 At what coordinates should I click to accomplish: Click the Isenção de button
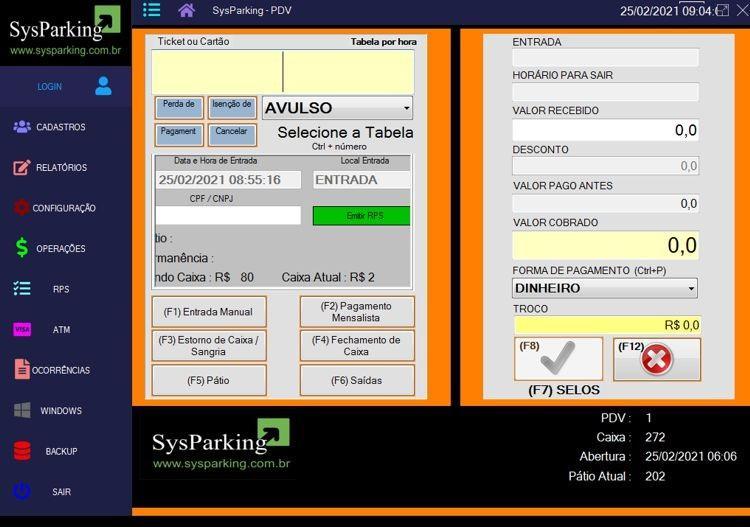[x=232, y=108]
